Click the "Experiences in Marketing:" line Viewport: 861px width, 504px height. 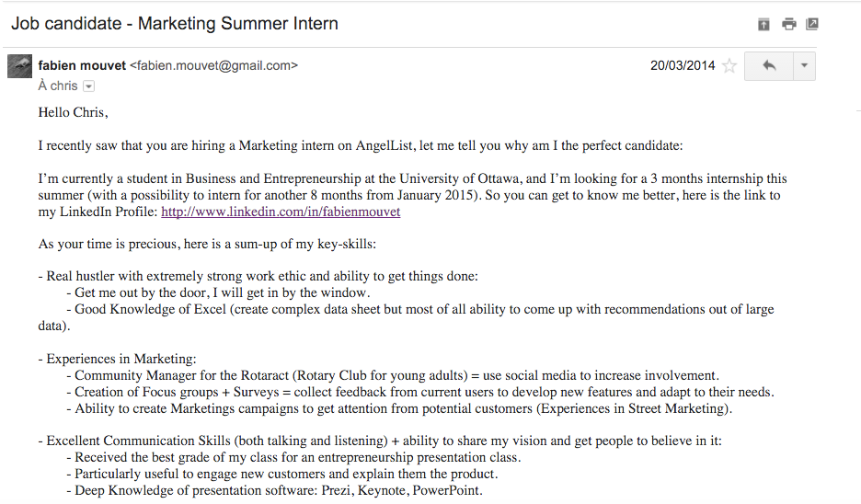(x=117, y=359)
